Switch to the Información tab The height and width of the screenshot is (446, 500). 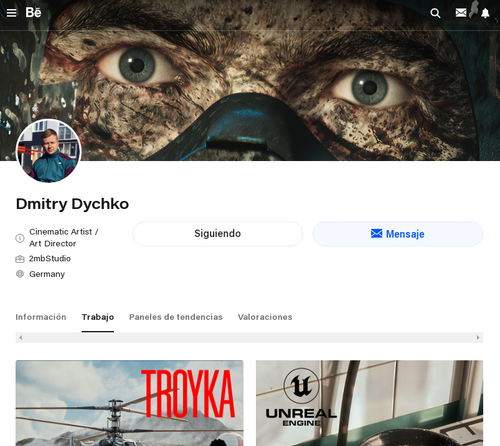click(x=41, y=317)
